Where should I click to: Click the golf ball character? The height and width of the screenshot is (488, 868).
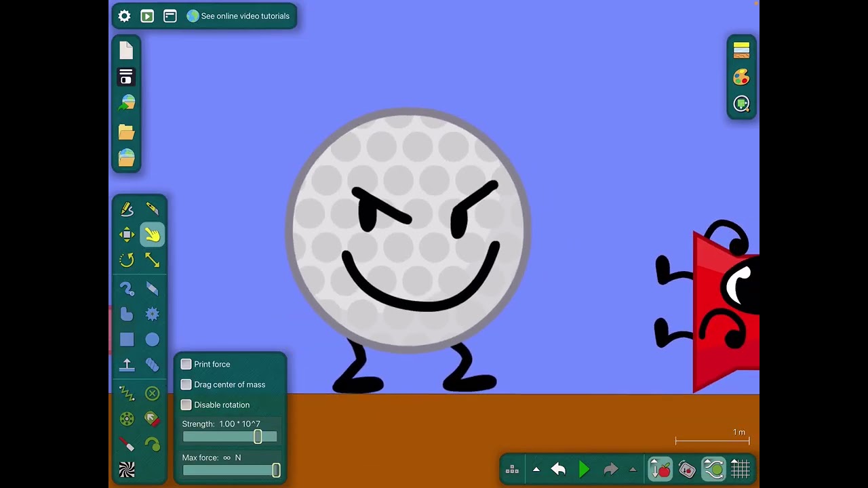click(408, 230)
